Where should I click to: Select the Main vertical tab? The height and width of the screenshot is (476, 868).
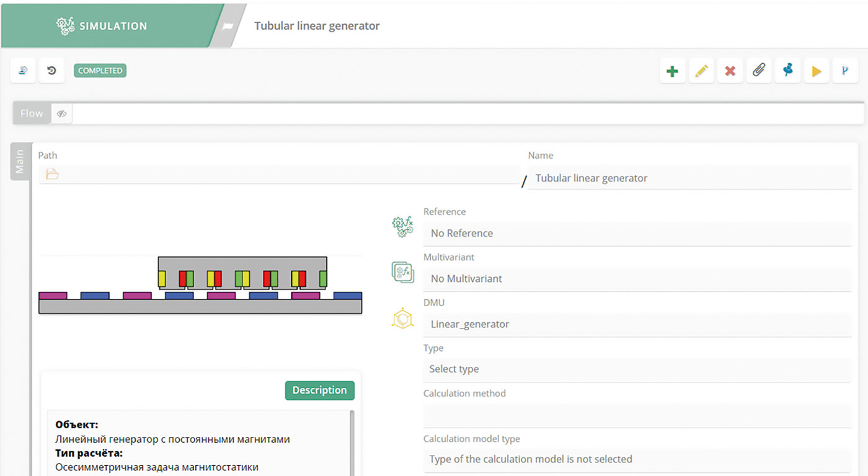click(20, 161)
